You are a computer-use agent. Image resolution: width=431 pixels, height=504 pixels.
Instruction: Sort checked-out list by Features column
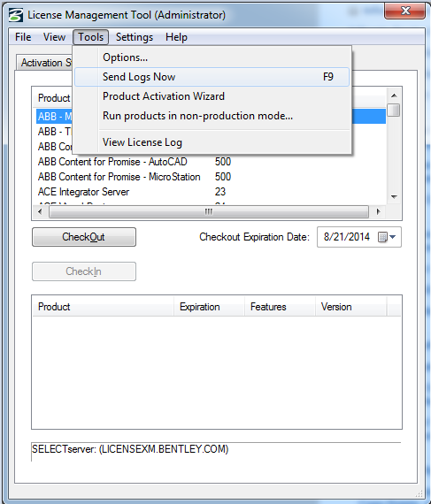click(280, 307)
